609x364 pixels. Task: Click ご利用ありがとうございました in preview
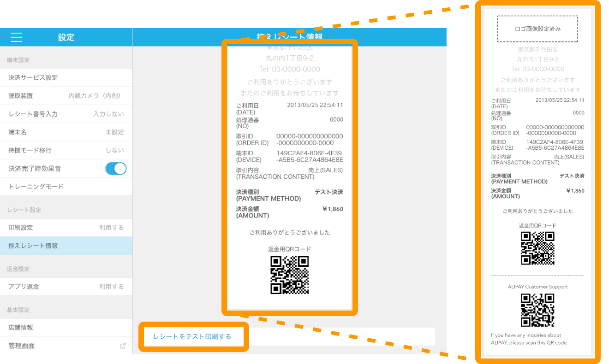(x=290, y=233)
